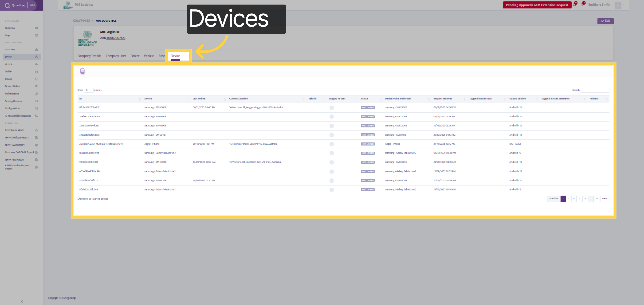
Task: Open Configuration in the sidebar
Action: [x=21, y=109]
